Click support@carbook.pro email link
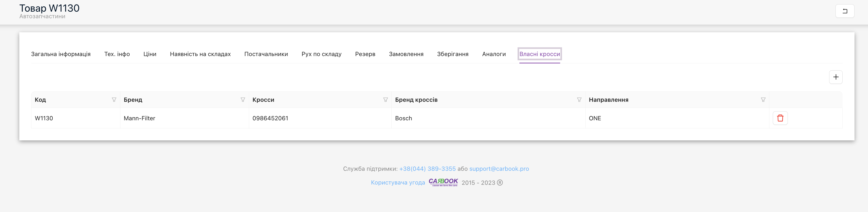The image size is (868, 212). click(499, 169)
